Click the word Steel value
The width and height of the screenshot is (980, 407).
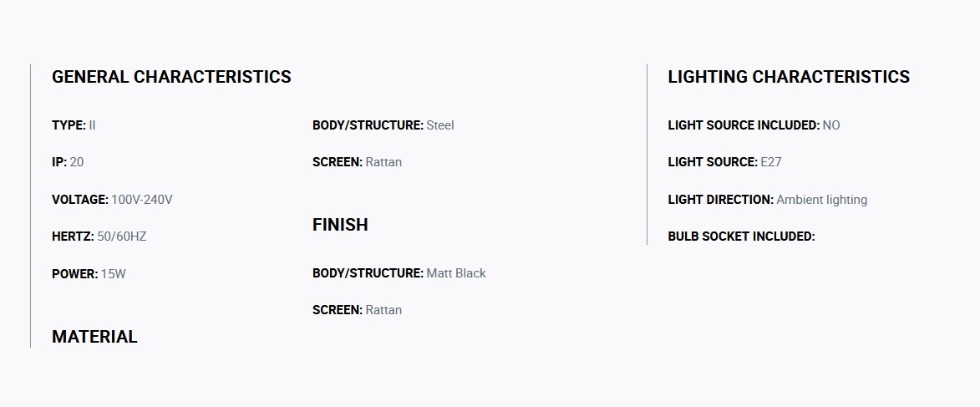point(440,125)
